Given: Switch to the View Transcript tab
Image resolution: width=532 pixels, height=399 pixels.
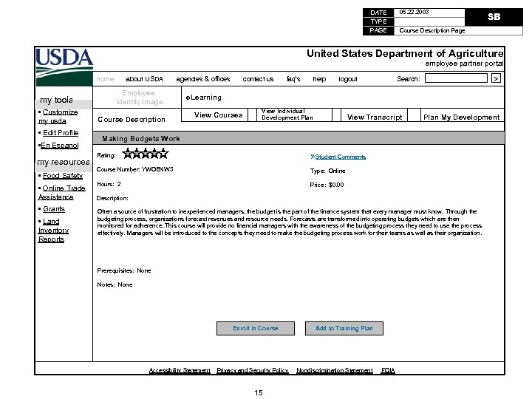Looking at the screenshot, I should click(x=374, y=115).
